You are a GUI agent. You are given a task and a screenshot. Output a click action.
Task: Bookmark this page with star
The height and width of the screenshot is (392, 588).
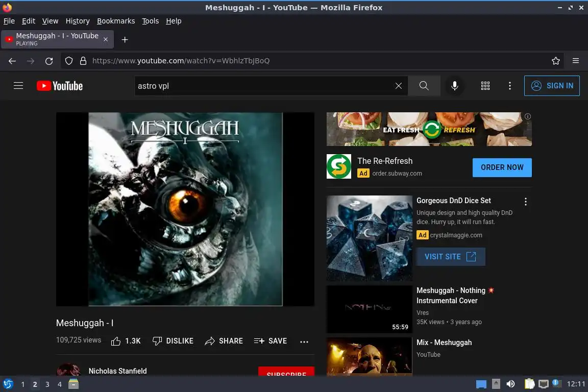[x=556, y=61]
